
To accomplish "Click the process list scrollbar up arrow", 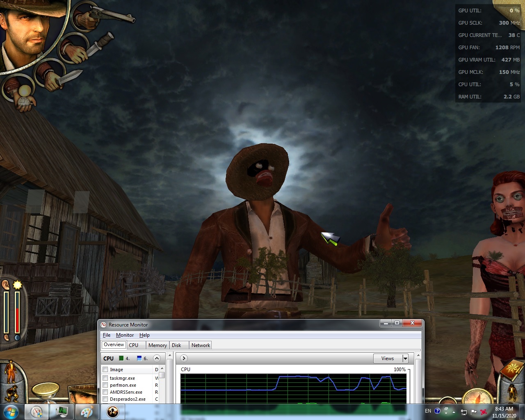I will click(162, 369).
